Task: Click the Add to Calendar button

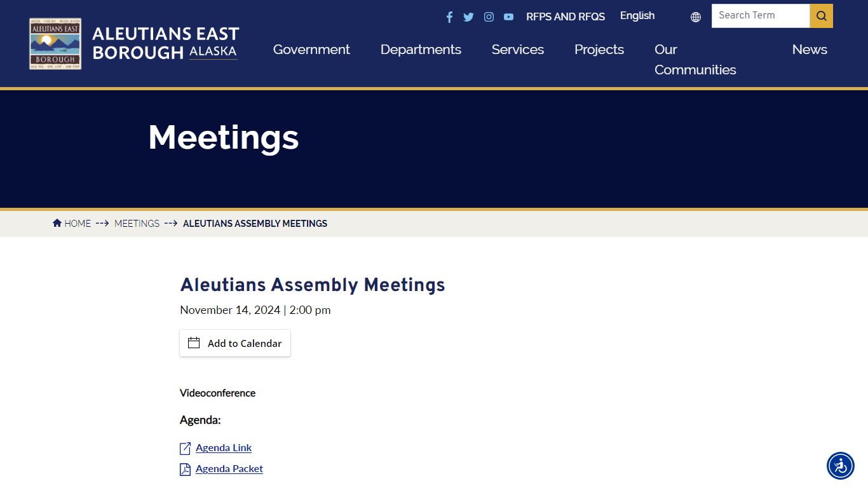Action: 235,343
